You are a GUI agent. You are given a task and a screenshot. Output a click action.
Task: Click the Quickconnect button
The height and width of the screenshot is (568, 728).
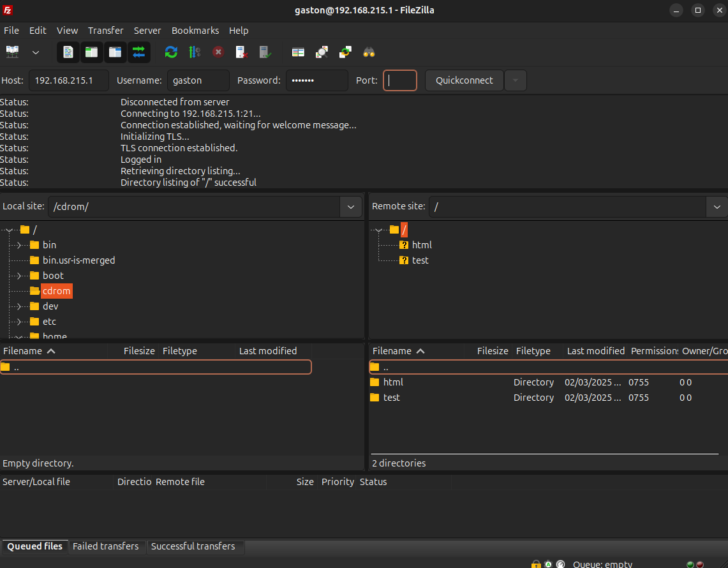(464, 80)
